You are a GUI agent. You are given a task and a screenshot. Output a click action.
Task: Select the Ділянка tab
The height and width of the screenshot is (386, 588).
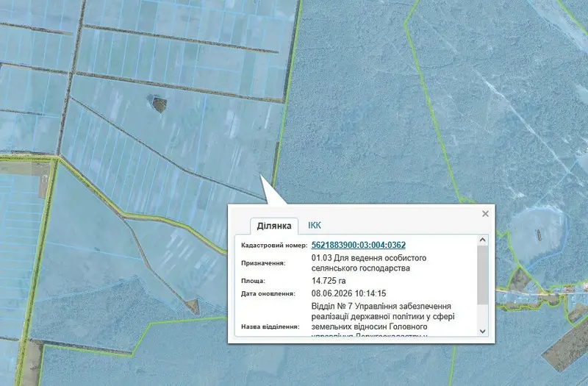274,226
